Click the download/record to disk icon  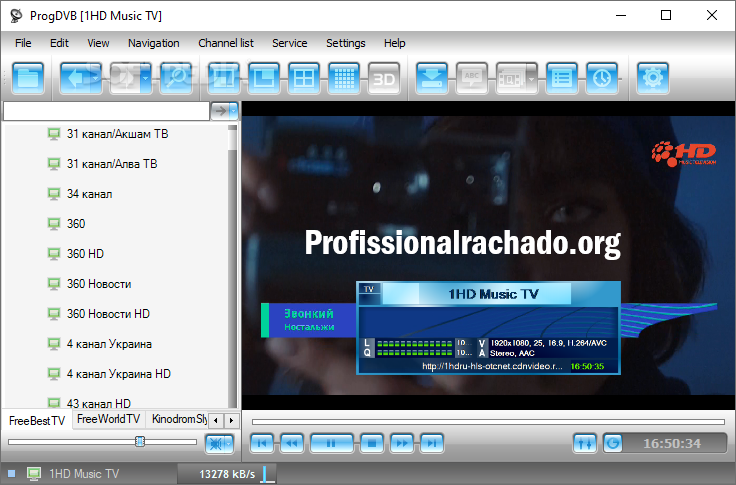431,78
